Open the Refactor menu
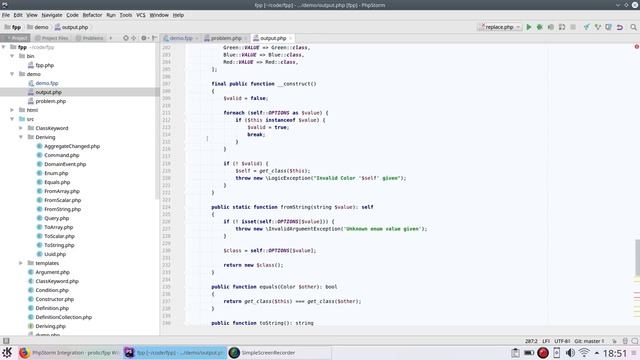The width and height of the screenshot is (640, 360). click(x=92, y=15)
